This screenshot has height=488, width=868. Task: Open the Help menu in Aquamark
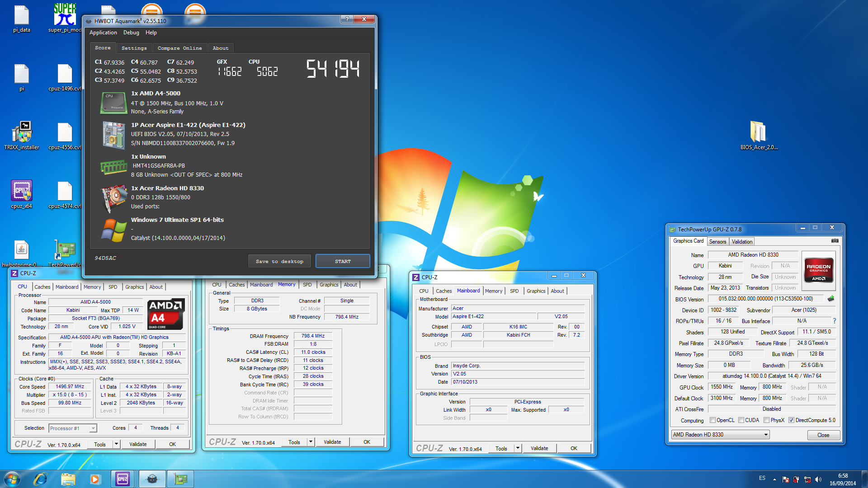151,33
